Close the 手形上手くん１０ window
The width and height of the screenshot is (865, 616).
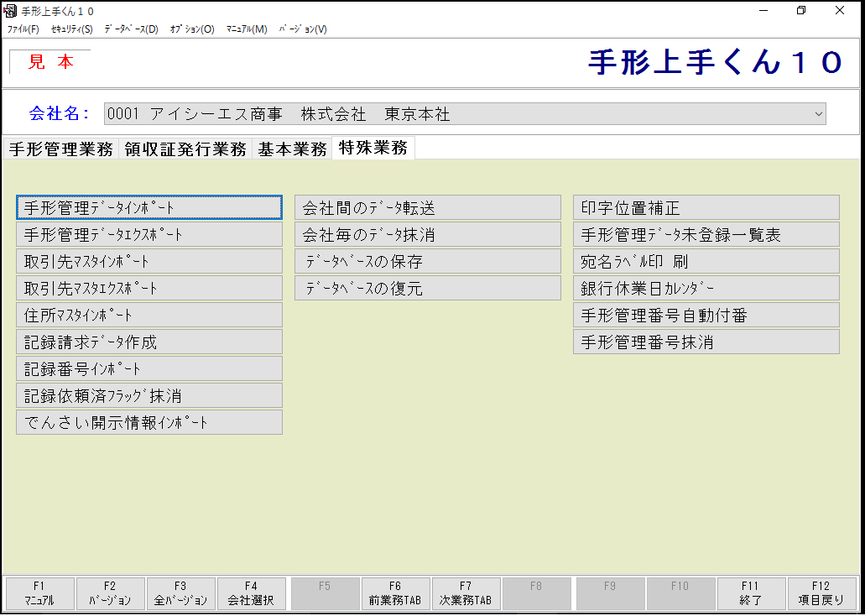click(840, 11)
